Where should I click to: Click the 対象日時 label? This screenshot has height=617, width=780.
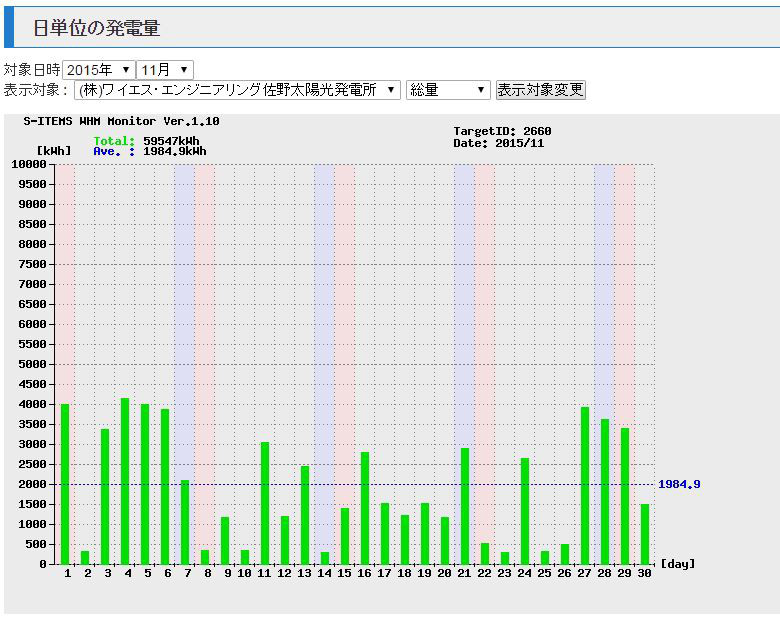(x=32, y=70)
